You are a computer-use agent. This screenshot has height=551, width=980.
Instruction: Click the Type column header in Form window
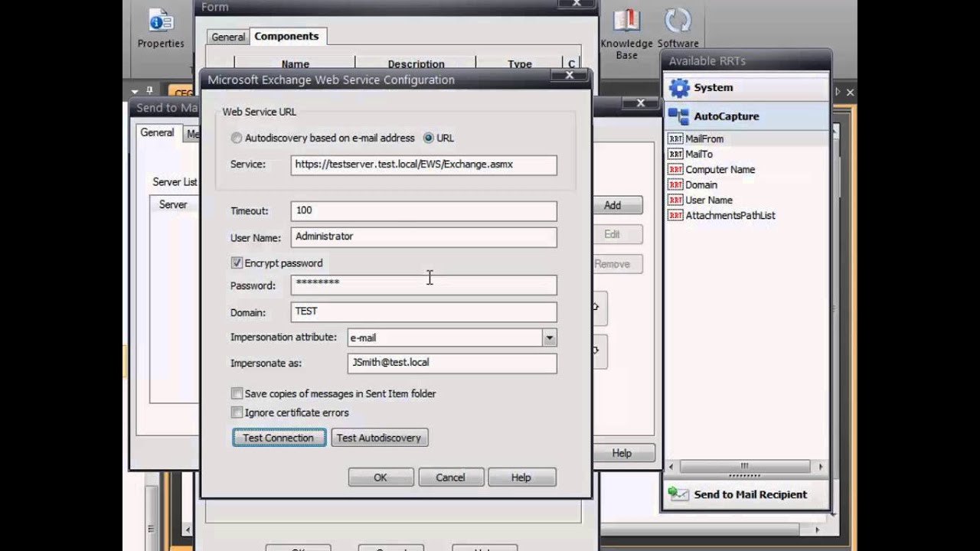click(x=519, y=64)
